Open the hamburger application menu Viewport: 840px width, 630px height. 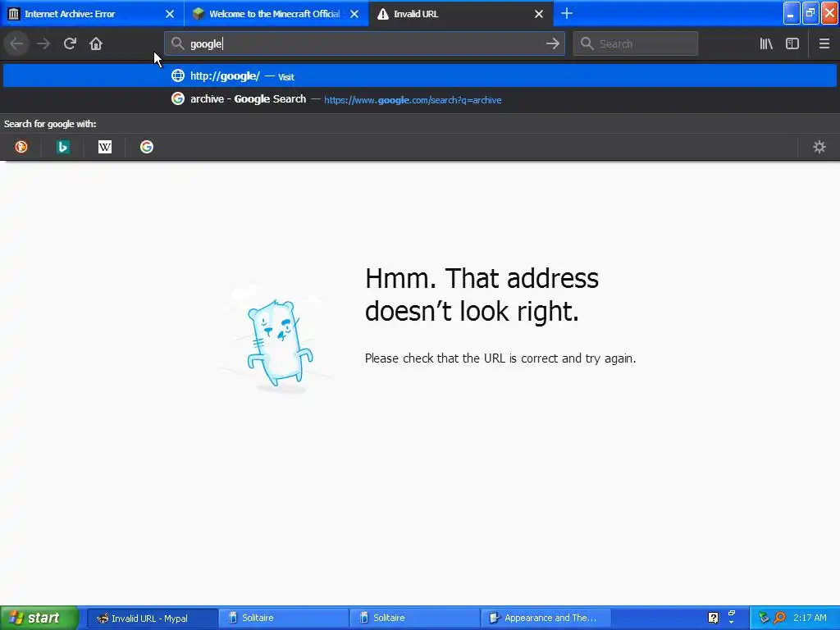tap(824, 44)
